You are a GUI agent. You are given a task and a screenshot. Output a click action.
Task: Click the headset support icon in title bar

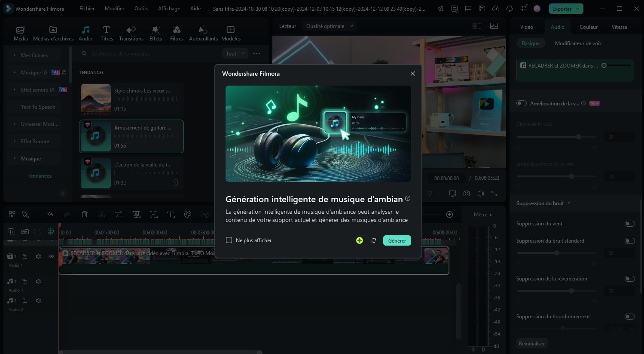(510, 9)
